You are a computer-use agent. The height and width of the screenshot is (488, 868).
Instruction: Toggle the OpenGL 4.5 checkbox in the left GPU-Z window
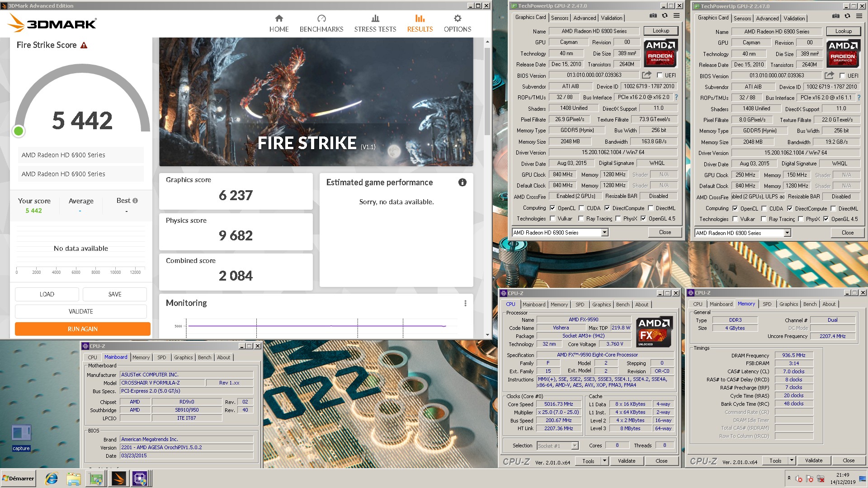coord(643,219)
